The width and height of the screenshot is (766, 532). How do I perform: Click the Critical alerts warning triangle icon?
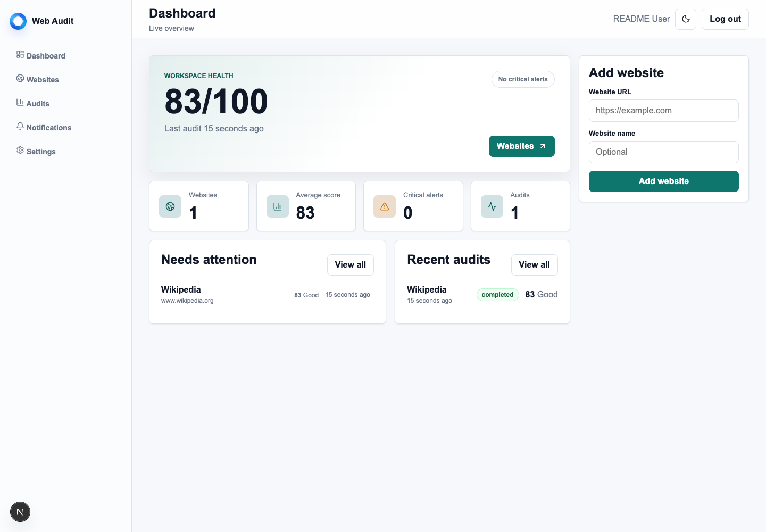(385, 206)
